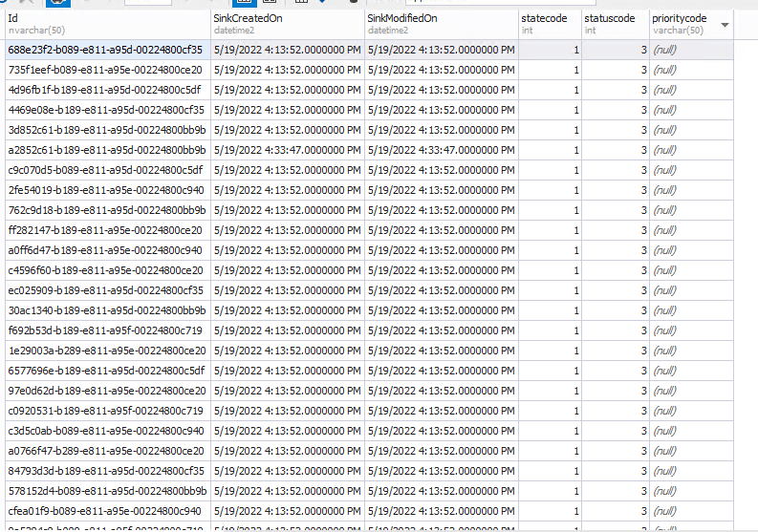This screenshot has height=532, width=758.
Task: Select Id cell 84793d3d-b189-e811-a95d-00224800cf35
Action: tap(108, 471)
